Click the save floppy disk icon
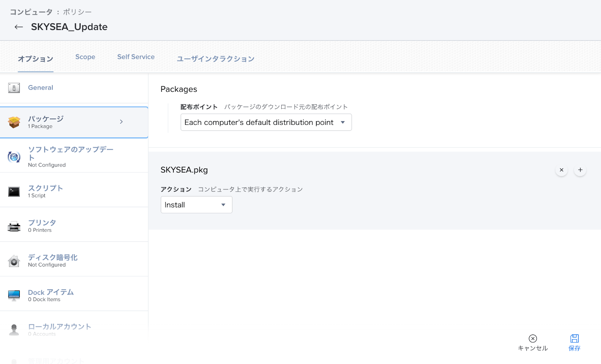This screenshot has width=601, height=364. point(574,338)
